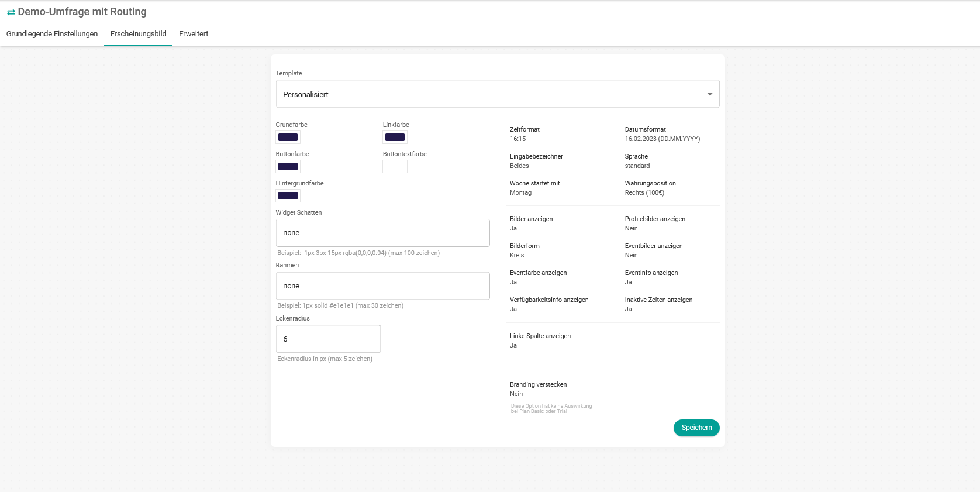Viewport: 980px width, 492px height.
Task: Toggle Profilebilder anzeigen value Nein
Action: 632,229
